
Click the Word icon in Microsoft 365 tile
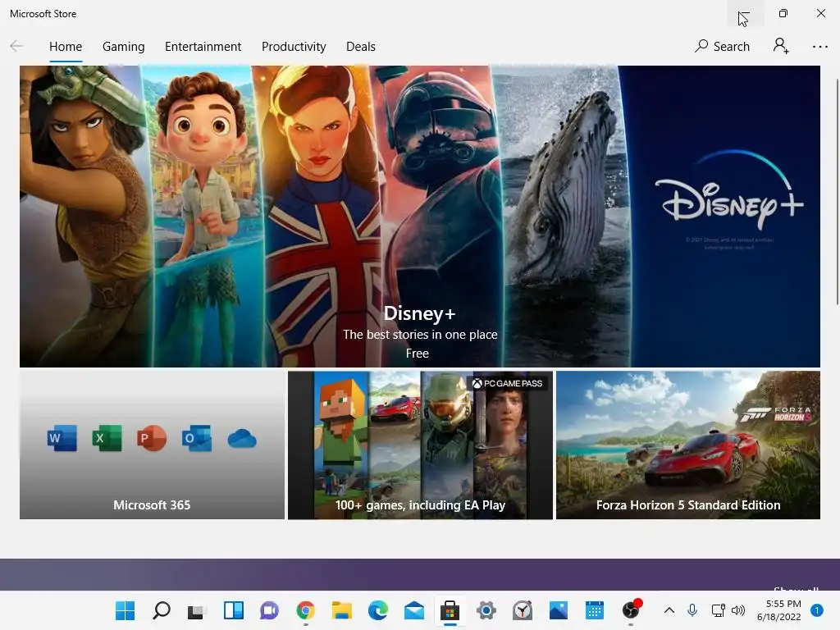point(62,438)
